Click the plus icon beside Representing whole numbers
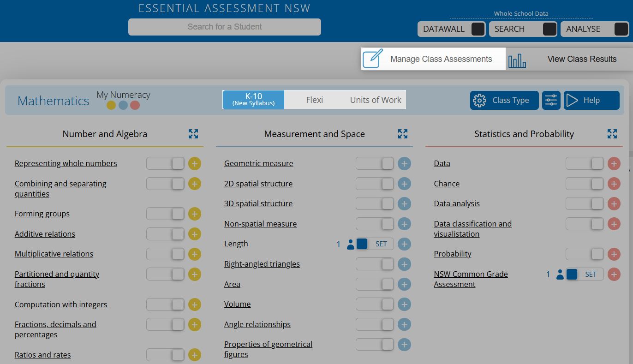Viewport: 633px width, 364px height. point(195,163)
